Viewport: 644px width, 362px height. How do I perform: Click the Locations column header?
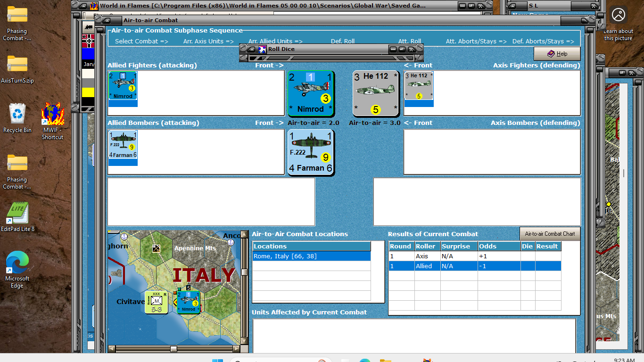click(x=312, y=246)
